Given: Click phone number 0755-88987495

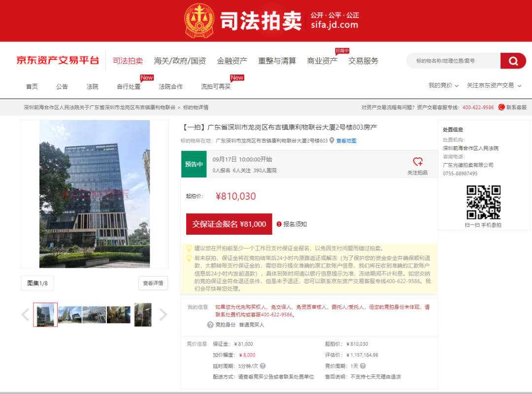Looking at the screenshot, I should tap(460, 174).
